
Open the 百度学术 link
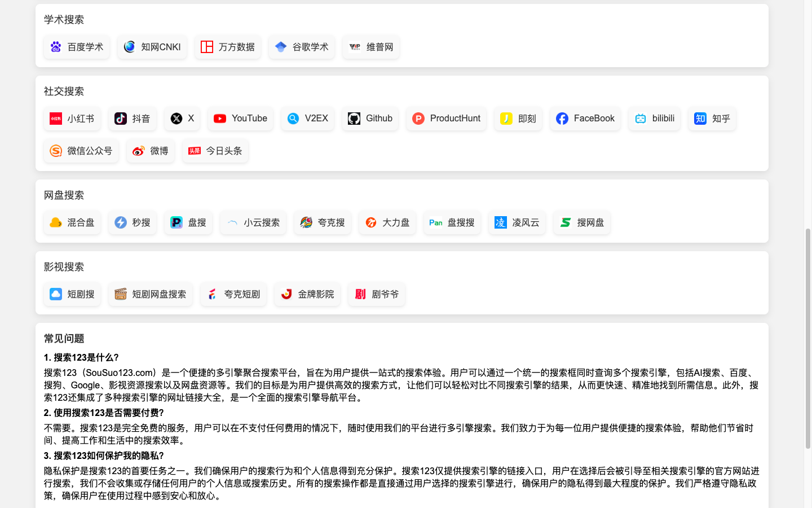[x=77, y=47]
